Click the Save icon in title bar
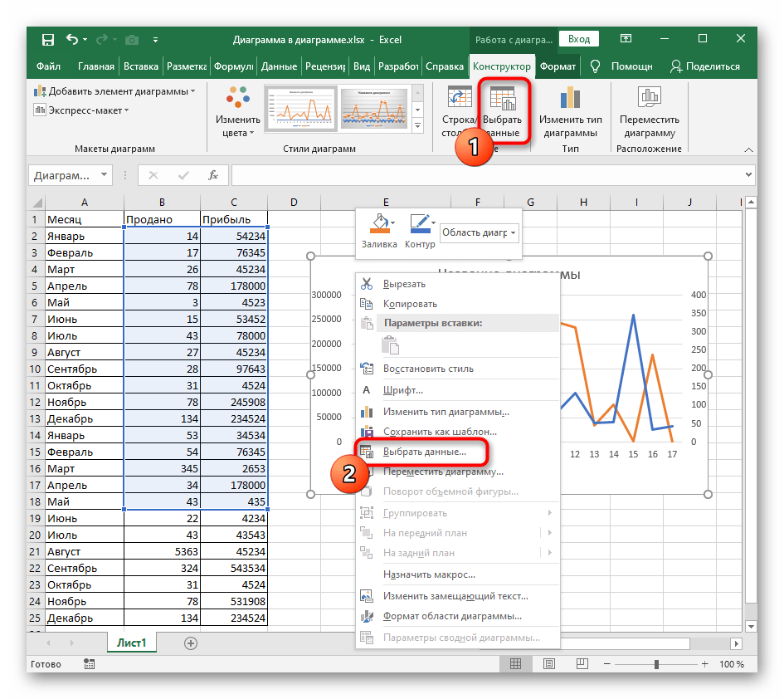 click(48, 39)
